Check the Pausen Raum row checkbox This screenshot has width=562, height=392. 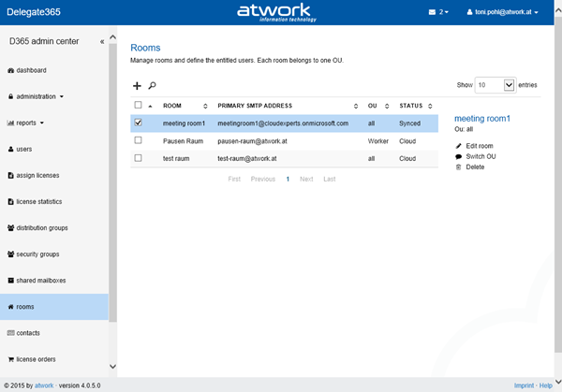138,140
